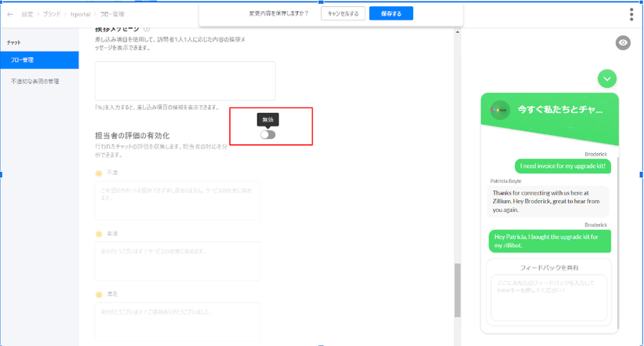Click the vertical scrollbar thumb of settings panel
The height and width of the screenshot is (346, 644).
[457, 290]
